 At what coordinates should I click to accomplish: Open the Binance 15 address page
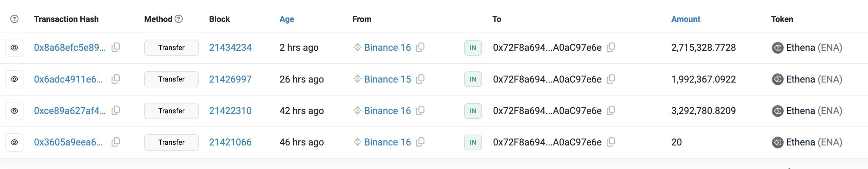tap(387, 79)
